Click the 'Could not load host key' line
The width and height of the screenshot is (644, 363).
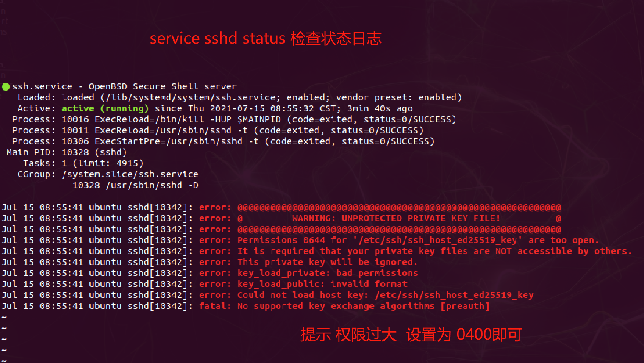tap(385, 296)
